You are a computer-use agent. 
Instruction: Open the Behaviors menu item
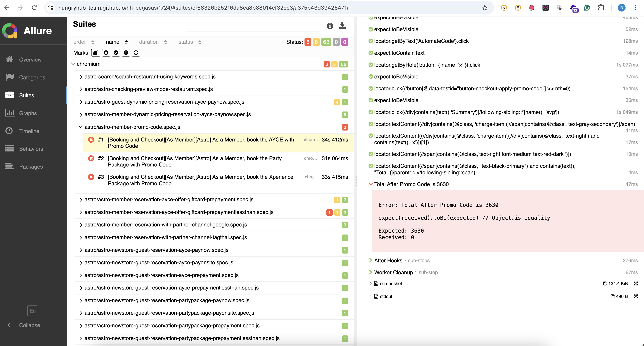click(31, 149)
